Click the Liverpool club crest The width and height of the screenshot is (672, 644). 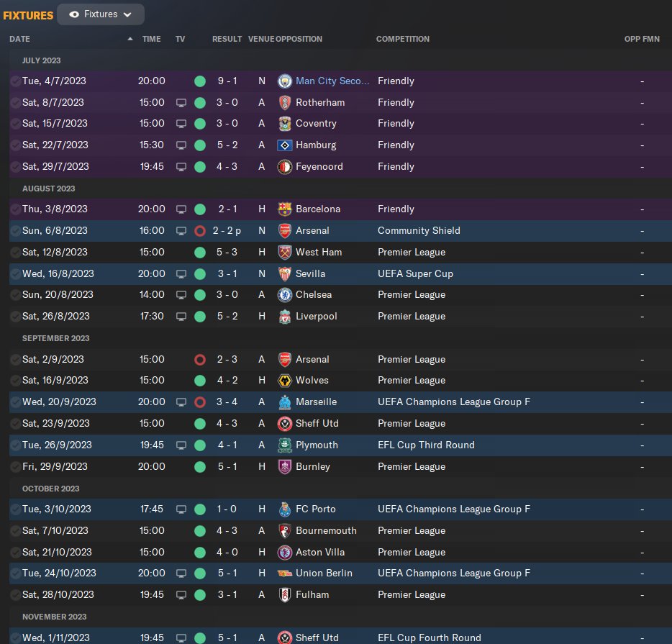(285, 317)
